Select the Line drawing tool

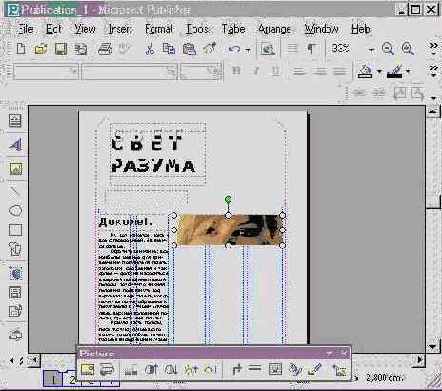pos(15,191)
